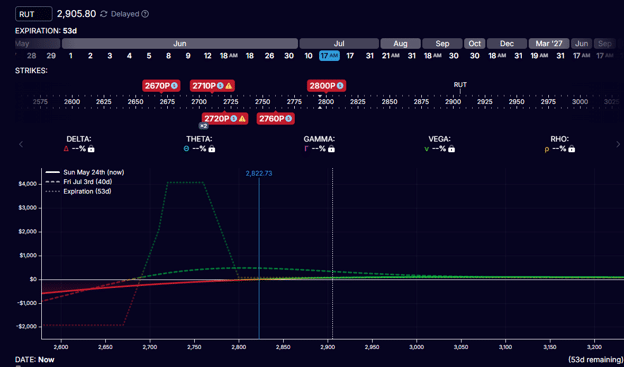Show next greeks with right chevron
The height and width of the screenshot is (367, 624).
coord(618,144)
